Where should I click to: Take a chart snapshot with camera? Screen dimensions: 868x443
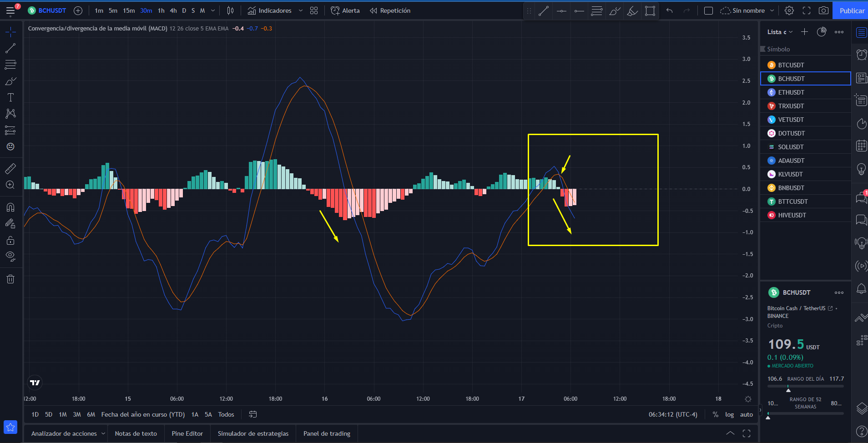click(x=823, y=10)
